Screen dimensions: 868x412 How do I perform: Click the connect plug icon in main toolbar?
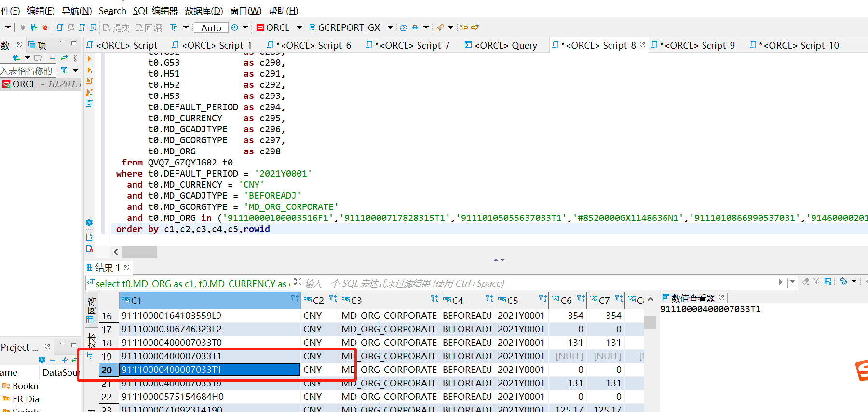click(x=22, y=27)
